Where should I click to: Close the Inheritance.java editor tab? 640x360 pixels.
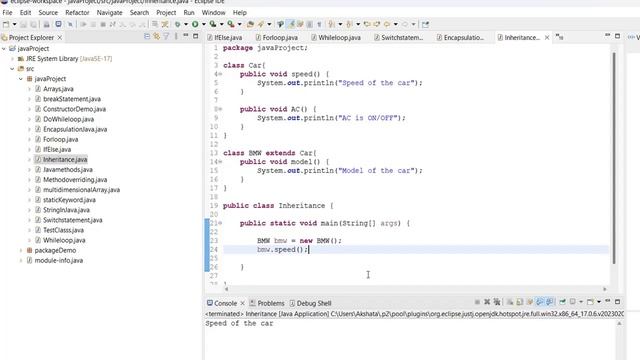pos(547,38)
